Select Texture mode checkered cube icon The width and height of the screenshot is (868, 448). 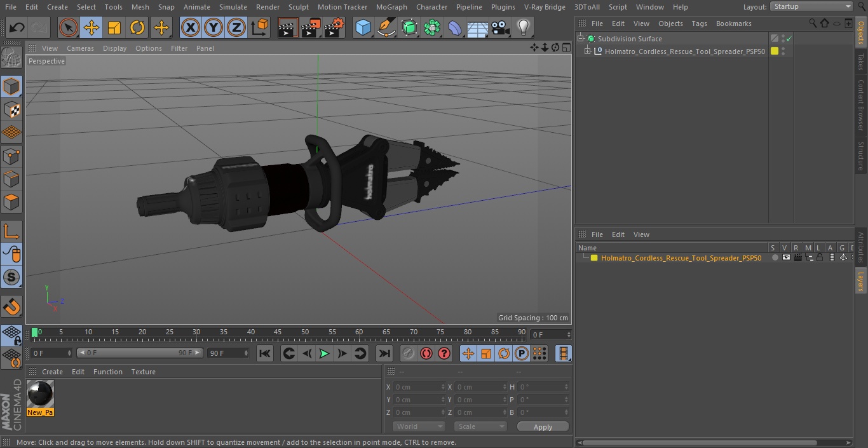(11, 110)
